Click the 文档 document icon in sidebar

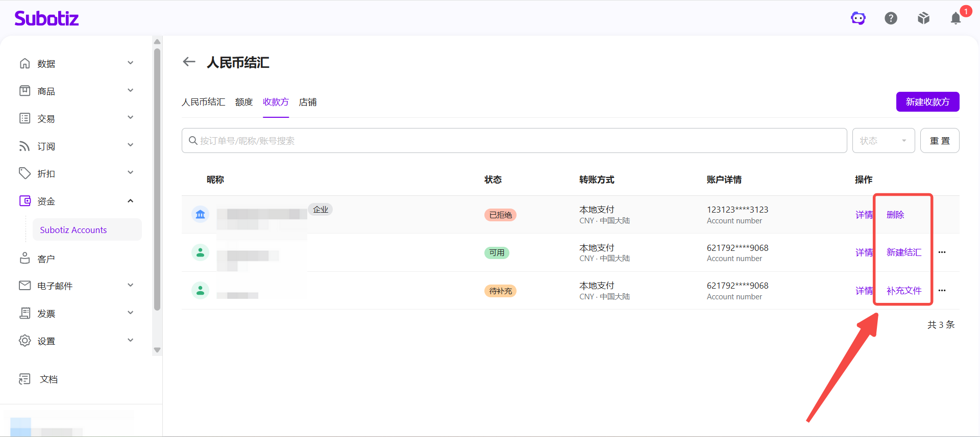[24, 379]
